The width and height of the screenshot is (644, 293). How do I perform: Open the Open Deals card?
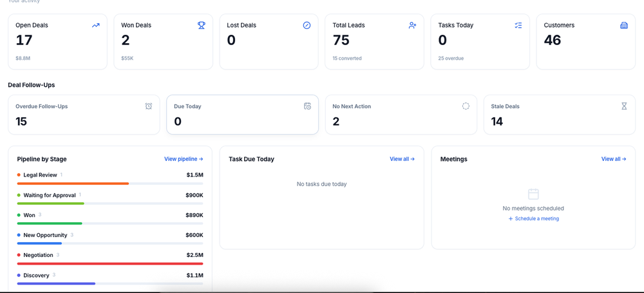(x=57, y=41)
